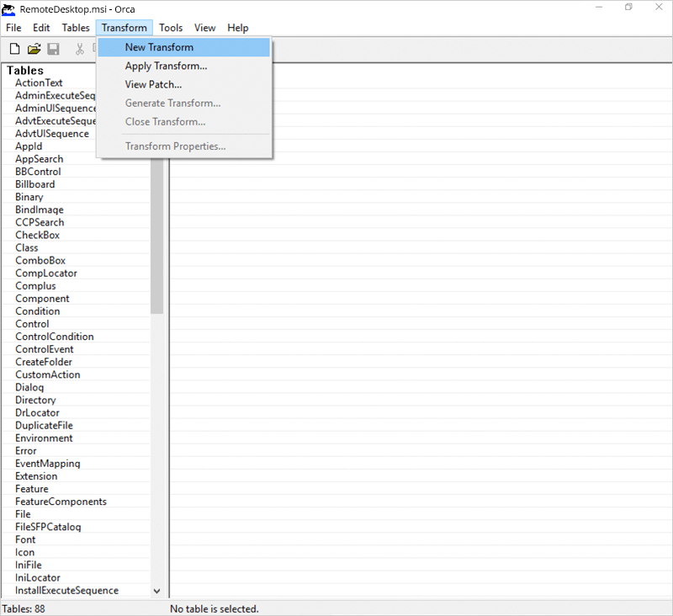Click the Open file folder icon
673x616 pixels.
point(34,49)
